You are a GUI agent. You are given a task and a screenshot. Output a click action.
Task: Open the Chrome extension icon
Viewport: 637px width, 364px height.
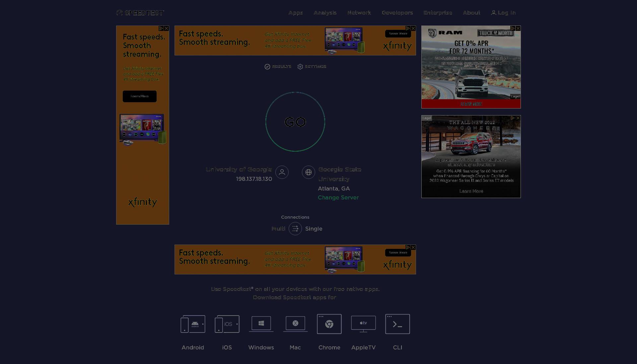[329, 324]
